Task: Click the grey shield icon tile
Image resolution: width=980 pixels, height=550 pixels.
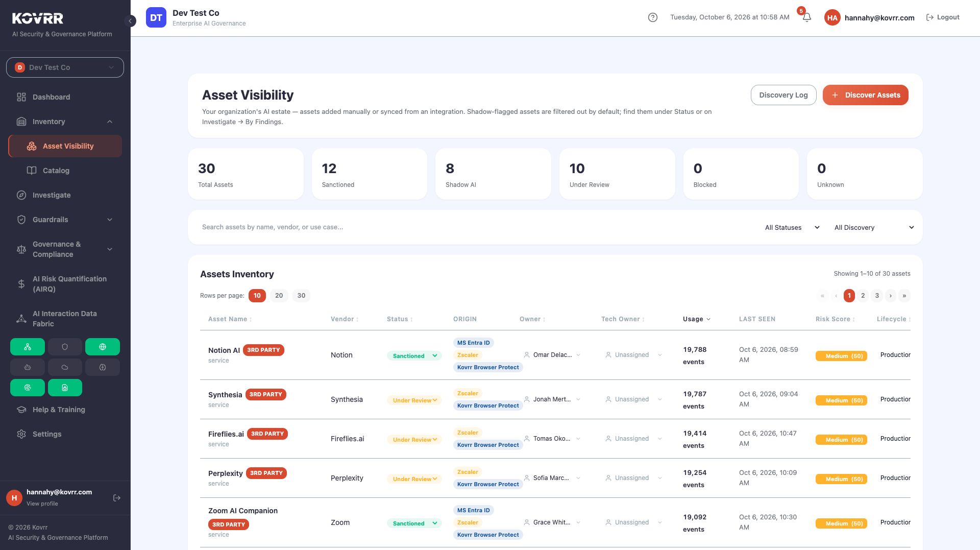Action: coord(65,347)
